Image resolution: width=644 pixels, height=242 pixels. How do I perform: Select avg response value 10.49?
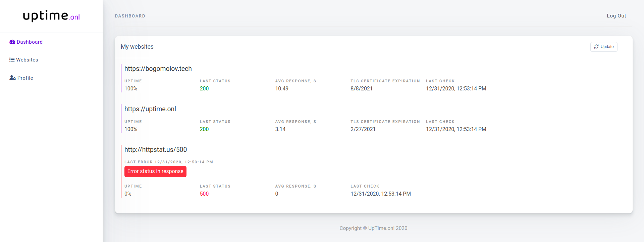click(282, 89)
